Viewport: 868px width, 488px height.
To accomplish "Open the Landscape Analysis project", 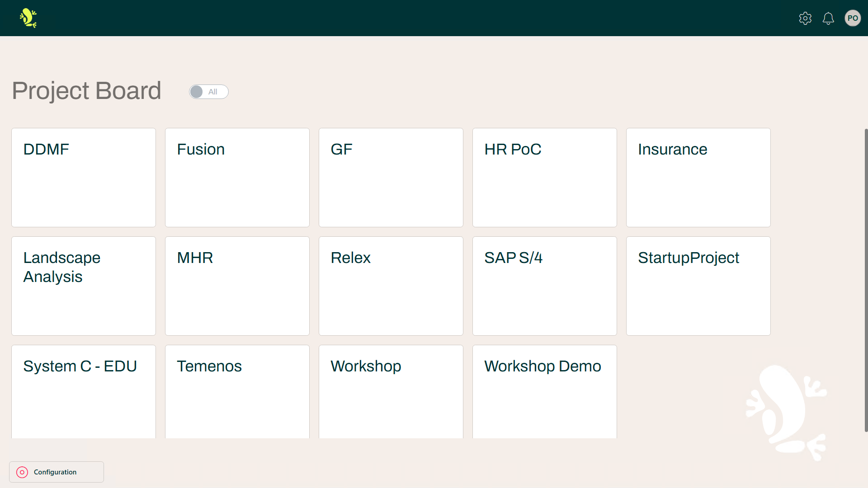I will 83,286.
